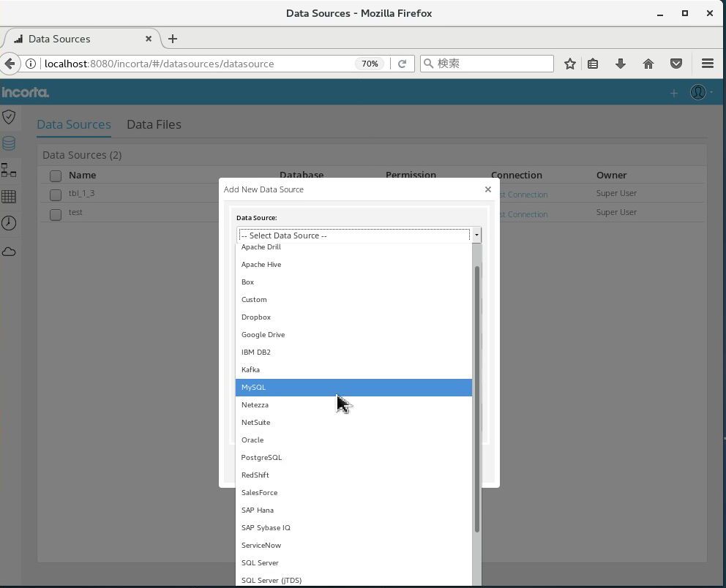This screenshot has height=588, width=726.
Task: Reload the current page
Action: (x=403, y=64)
